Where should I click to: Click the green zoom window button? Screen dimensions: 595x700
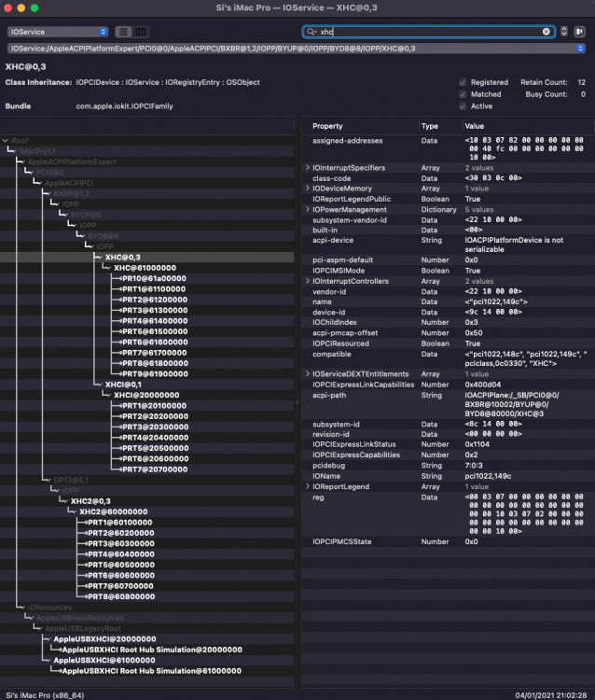tap(35, 8)
